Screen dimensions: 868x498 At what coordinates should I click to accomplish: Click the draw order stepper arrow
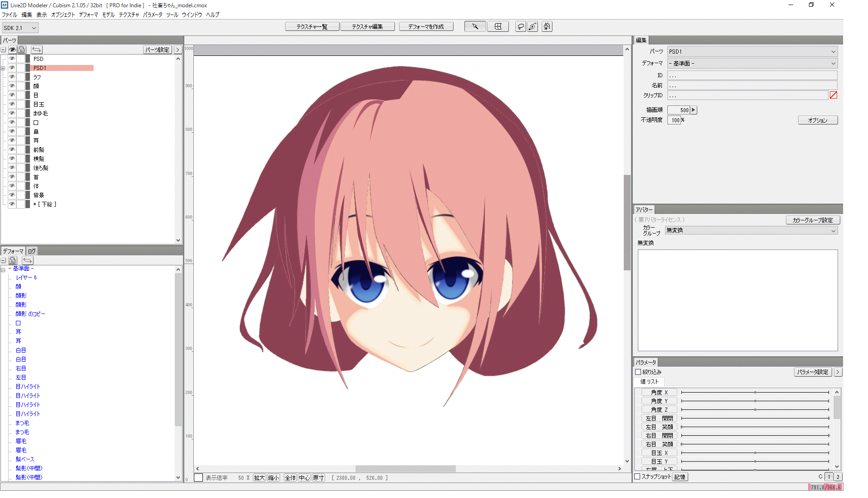click(694, 110)
